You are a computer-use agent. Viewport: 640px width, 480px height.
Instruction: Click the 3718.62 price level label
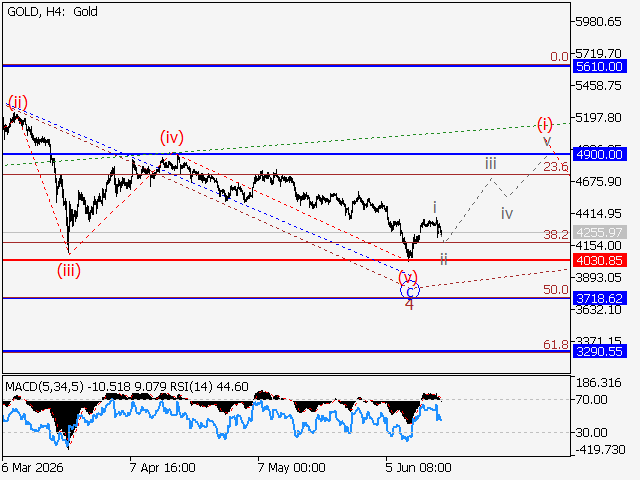click(x=599, y=298)
